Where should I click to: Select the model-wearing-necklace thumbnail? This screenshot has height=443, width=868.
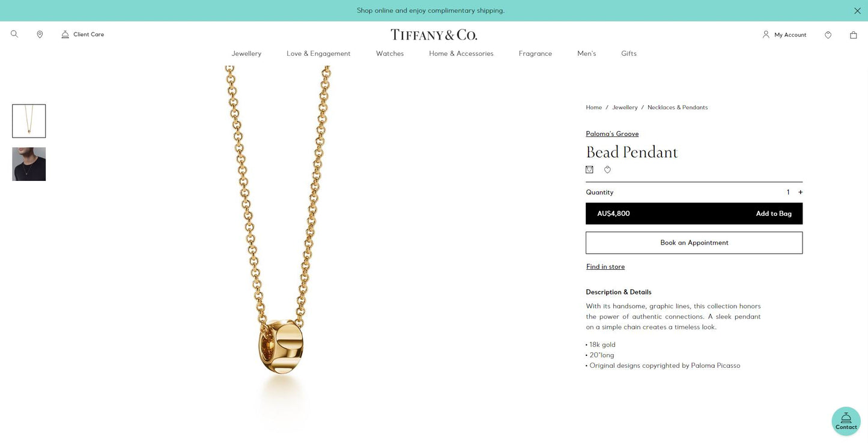coord(29,164)
